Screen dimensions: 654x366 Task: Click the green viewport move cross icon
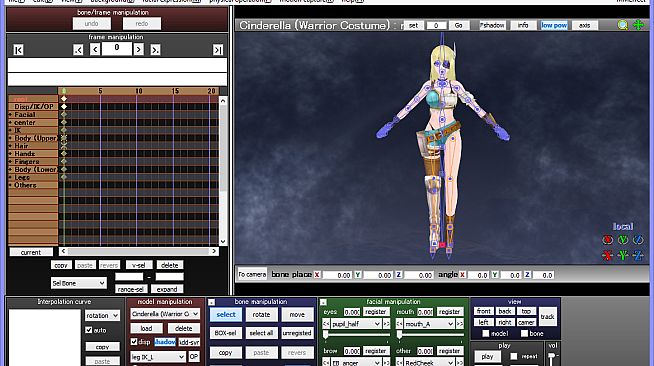pos(638,25)
